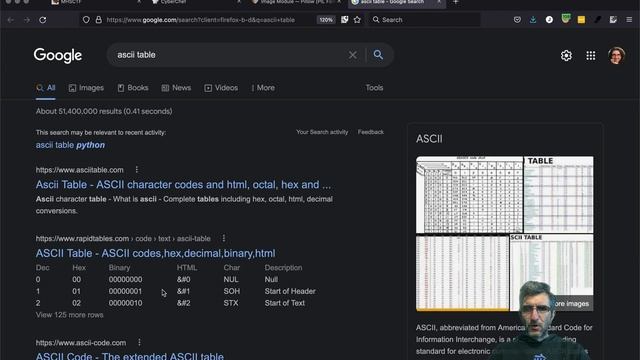Click the padlock site info icon

click(x=98, y=20)
